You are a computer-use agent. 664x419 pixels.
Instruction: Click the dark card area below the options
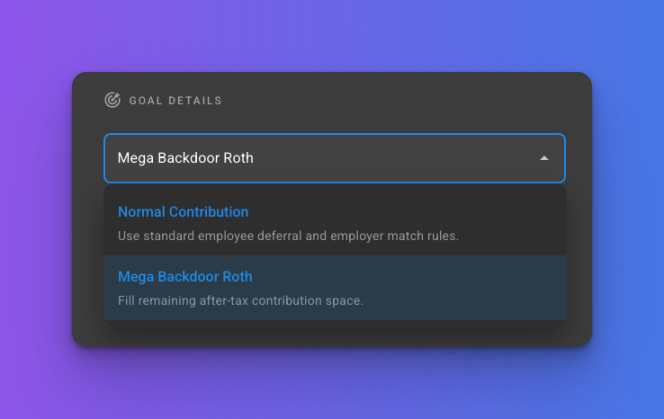330,334
